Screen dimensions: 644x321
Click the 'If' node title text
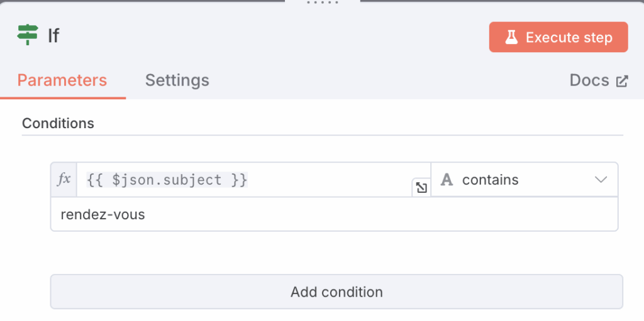click(x=54, y=36)
